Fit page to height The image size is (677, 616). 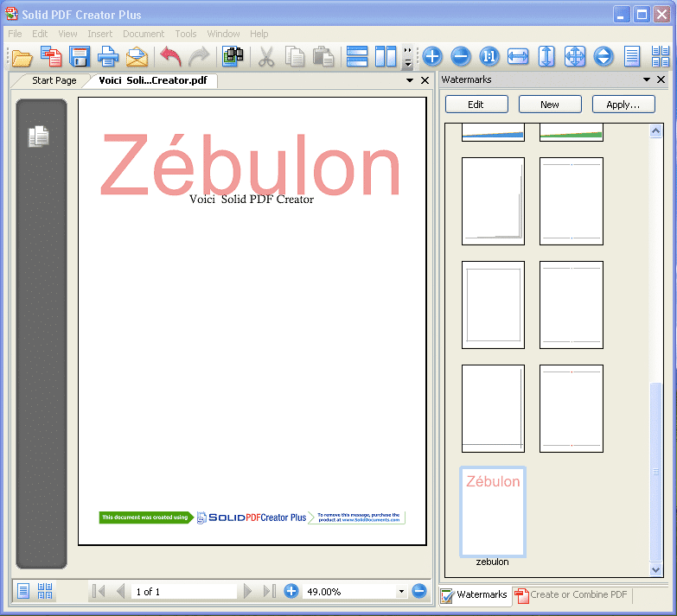(x=546, y=56)
